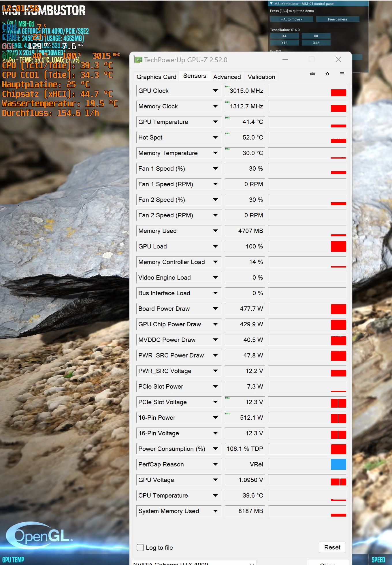Image resolution: width=392 pixels, height=565 pixels.
Task: Click Auto move in Kombustor panel
Action: click(x=291, y=19)
